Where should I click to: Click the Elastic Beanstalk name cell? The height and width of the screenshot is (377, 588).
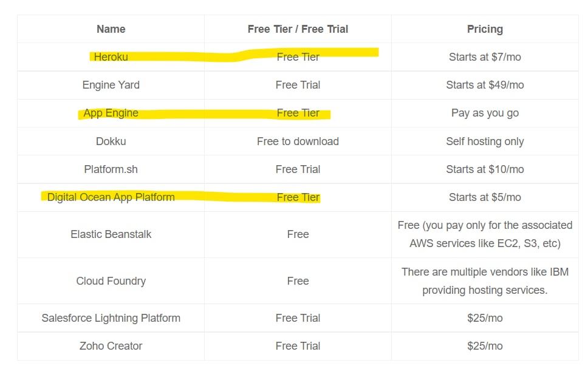(111, 234)
